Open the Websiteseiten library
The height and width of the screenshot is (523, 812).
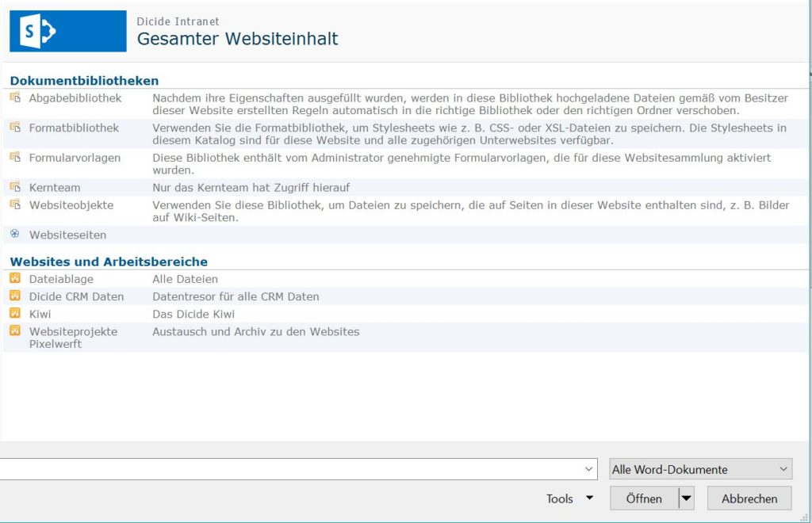(x=67, y=235)
